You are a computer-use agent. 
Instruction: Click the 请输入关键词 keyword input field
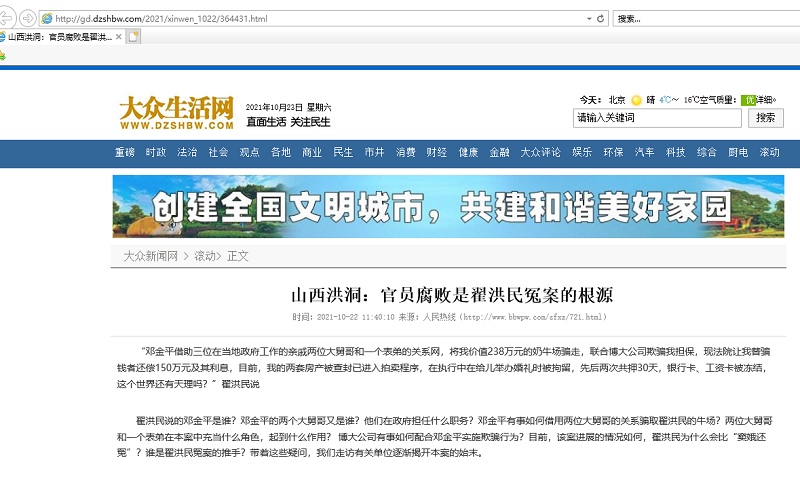point(657,118)
